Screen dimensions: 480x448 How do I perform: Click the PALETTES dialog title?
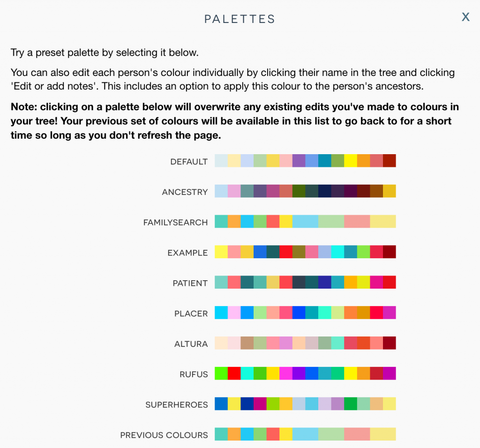240,19
